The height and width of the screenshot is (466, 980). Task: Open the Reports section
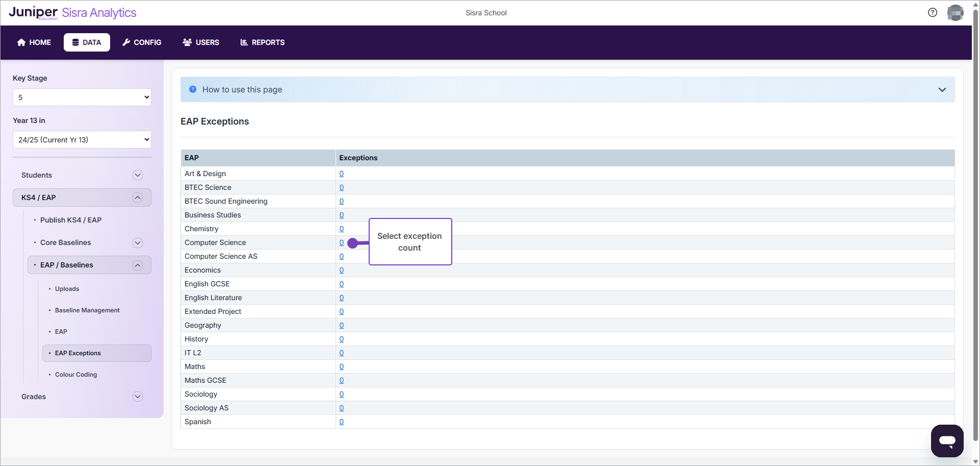[x=263, y=42]
